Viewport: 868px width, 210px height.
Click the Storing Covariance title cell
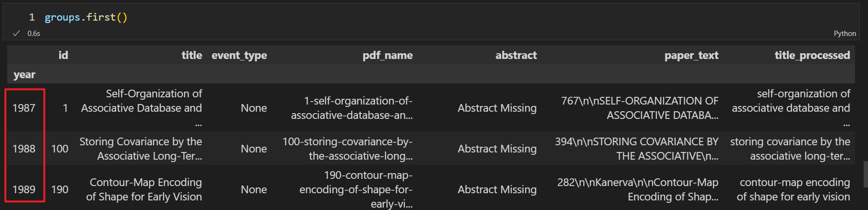[141, 149]
